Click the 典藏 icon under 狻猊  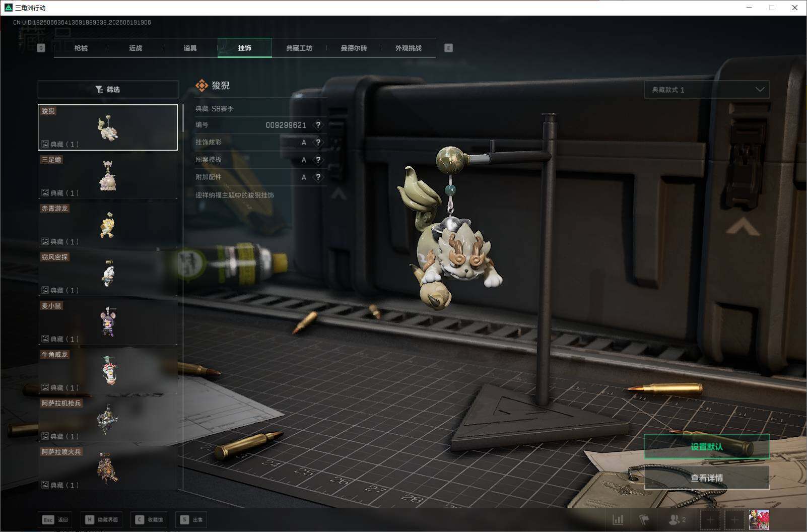point(45,144)
